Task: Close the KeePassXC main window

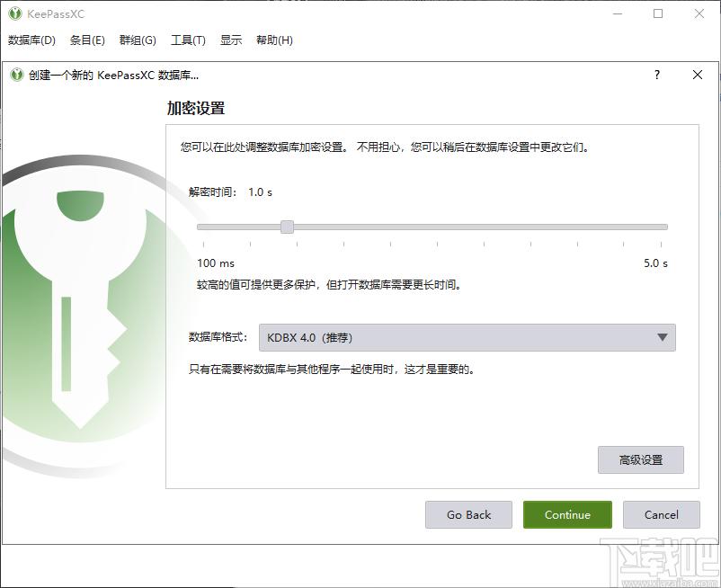Action: (x=699, y=13)
